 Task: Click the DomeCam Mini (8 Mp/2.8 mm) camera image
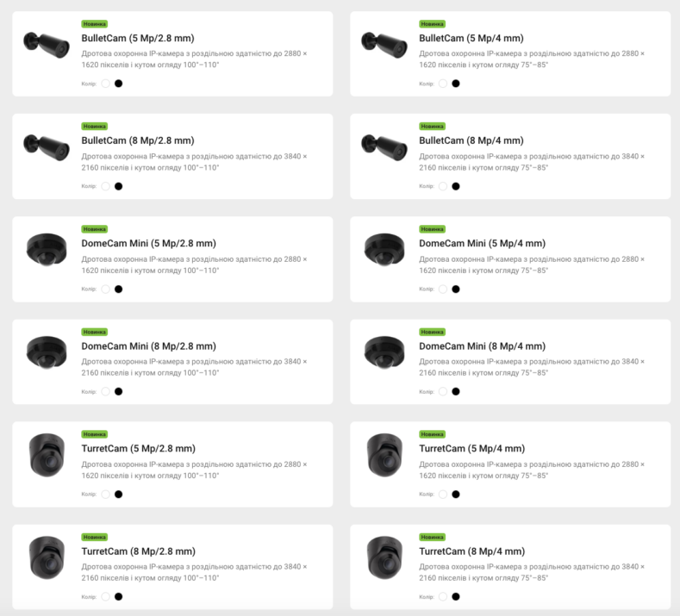[47, 351]
